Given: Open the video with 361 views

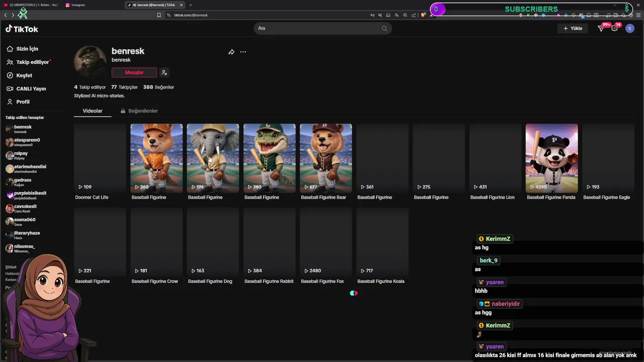Looking at the screenshot, I should tap(382, 158).
